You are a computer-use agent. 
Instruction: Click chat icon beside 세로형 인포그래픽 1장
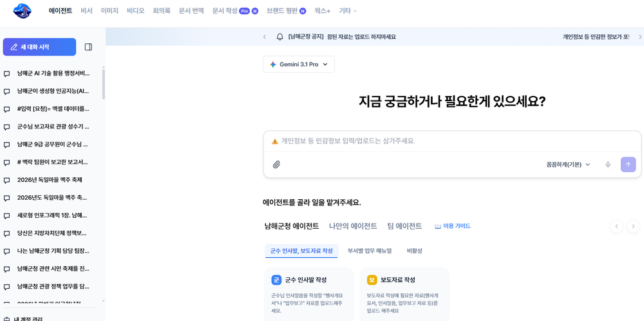coord(6,216)
